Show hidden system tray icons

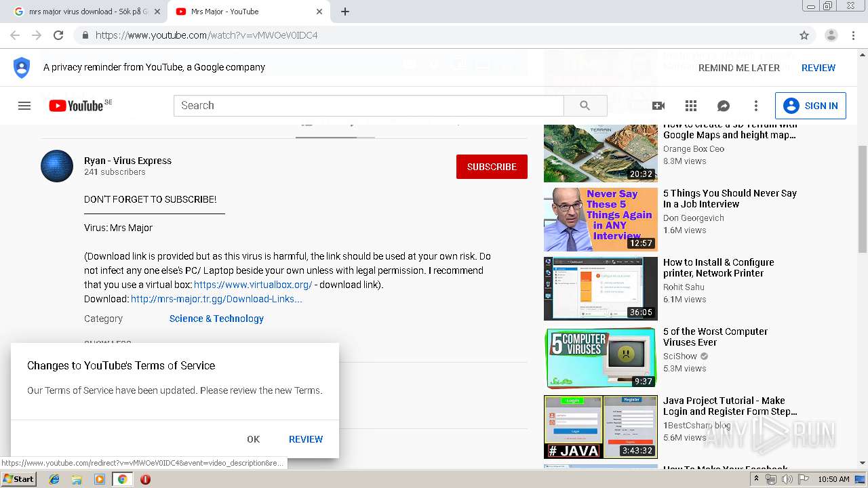click(x=757, y=479)
